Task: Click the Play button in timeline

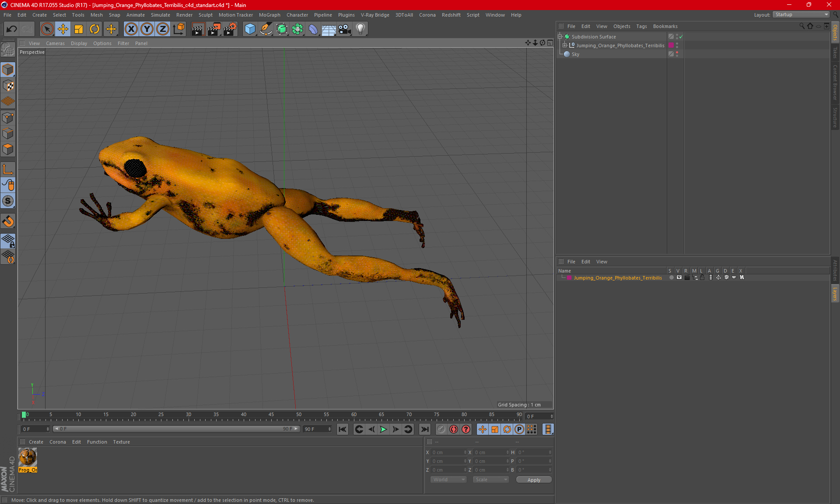Action: point(383,429)
